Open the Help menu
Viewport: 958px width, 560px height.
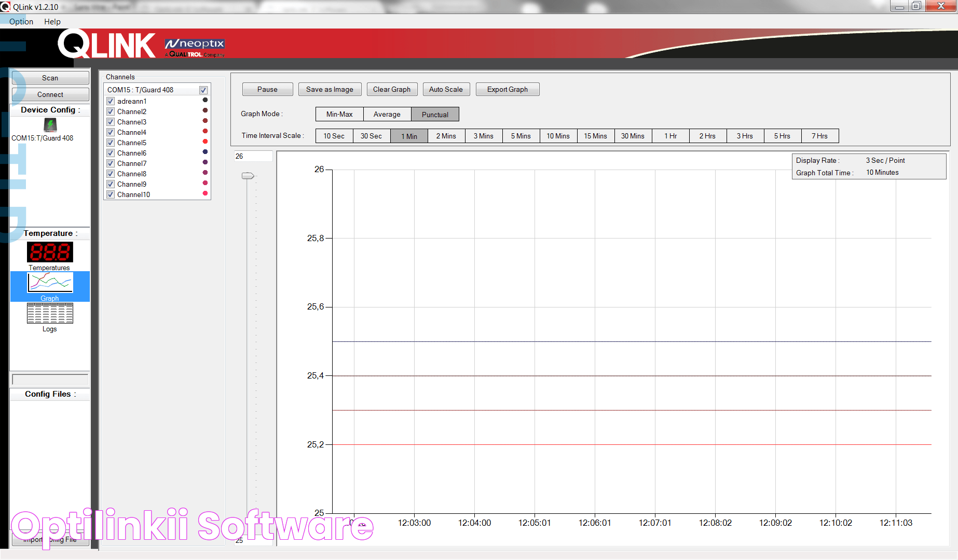pos(52,21)
